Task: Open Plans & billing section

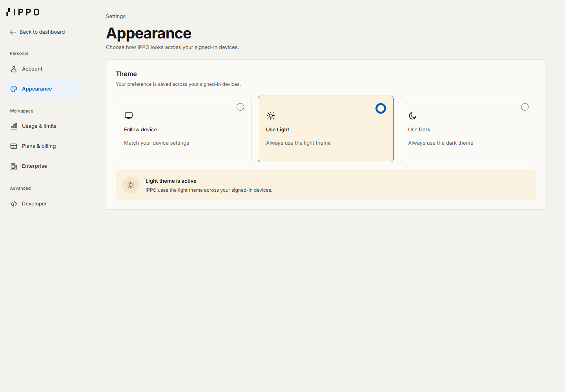Action: click(43, 146)
